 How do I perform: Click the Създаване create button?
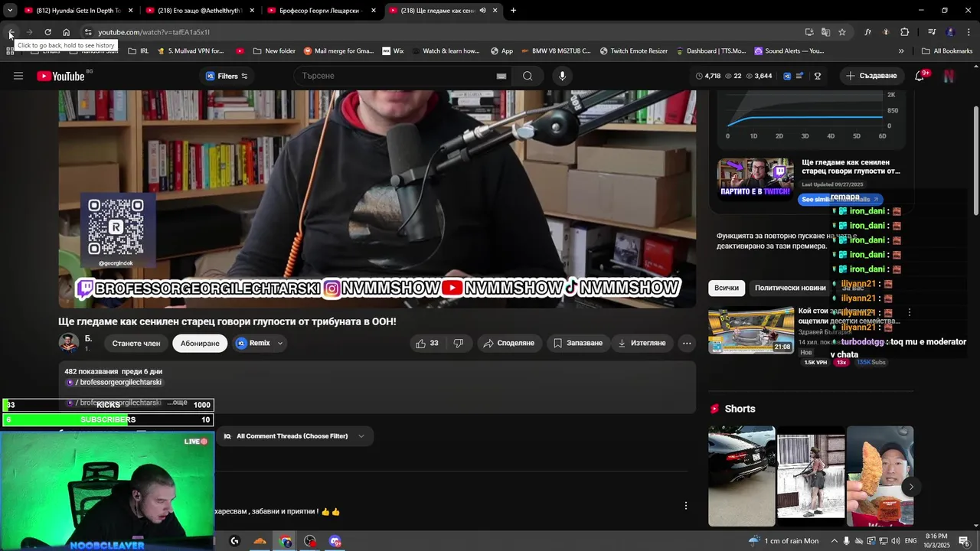[871, 76]
